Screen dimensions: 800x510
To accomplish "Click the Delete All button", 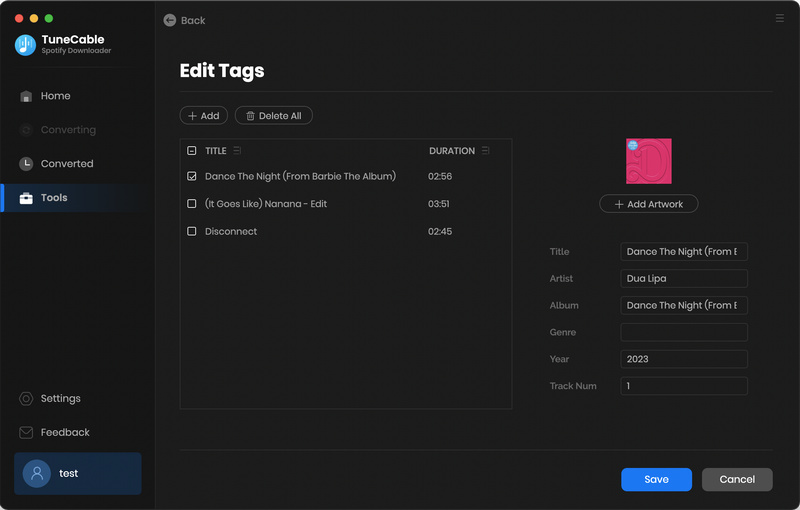I will coord(273,116).
